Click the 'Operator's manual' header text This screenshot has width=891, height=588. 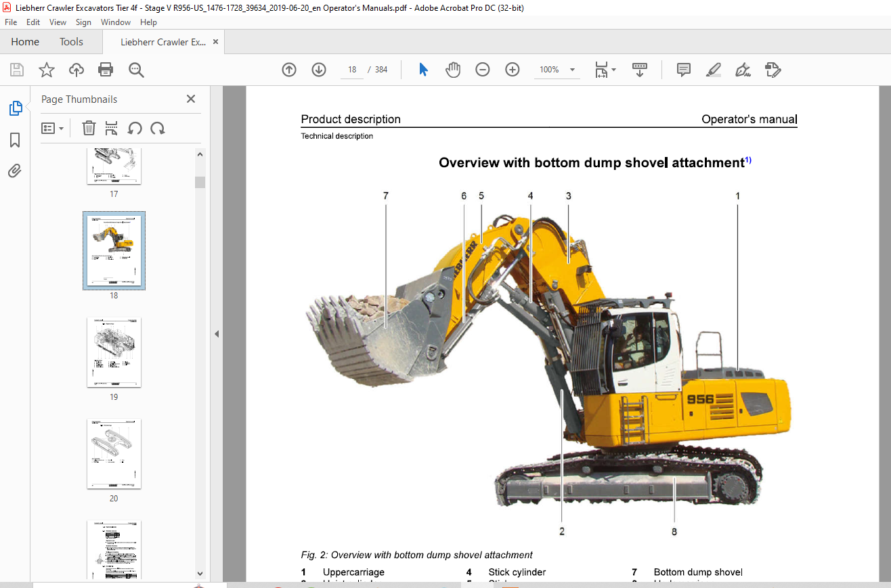(749, 119)
